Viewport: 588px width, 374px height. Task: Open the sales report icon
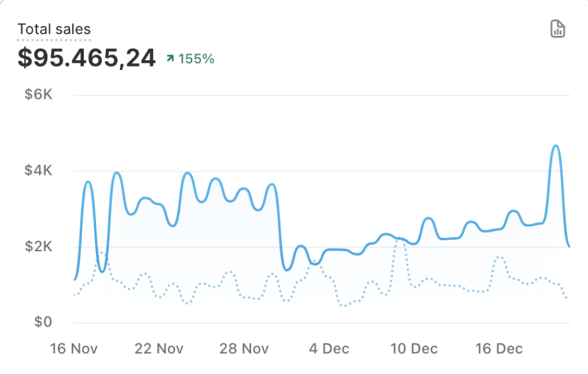click(557, 29)
